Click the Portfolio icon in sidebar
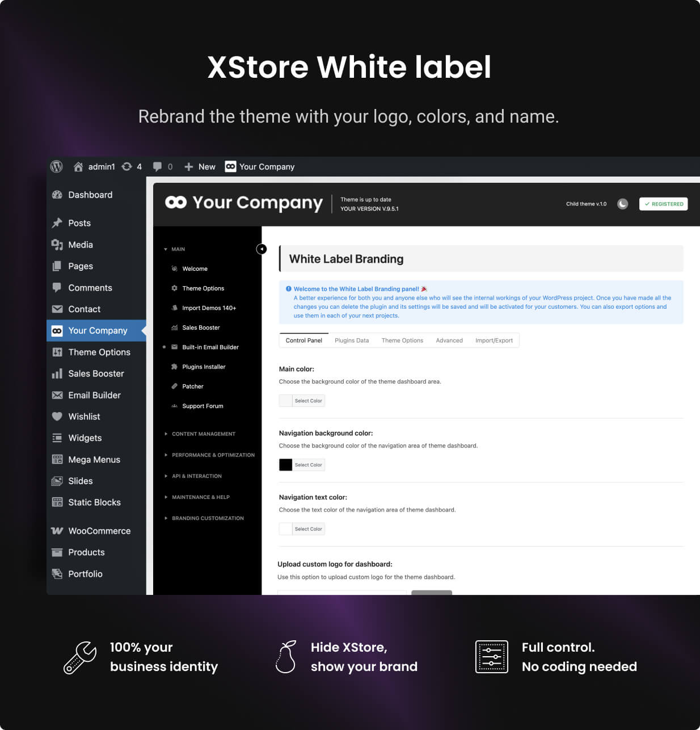Screen dimensions: 700x730 point(57,574)
